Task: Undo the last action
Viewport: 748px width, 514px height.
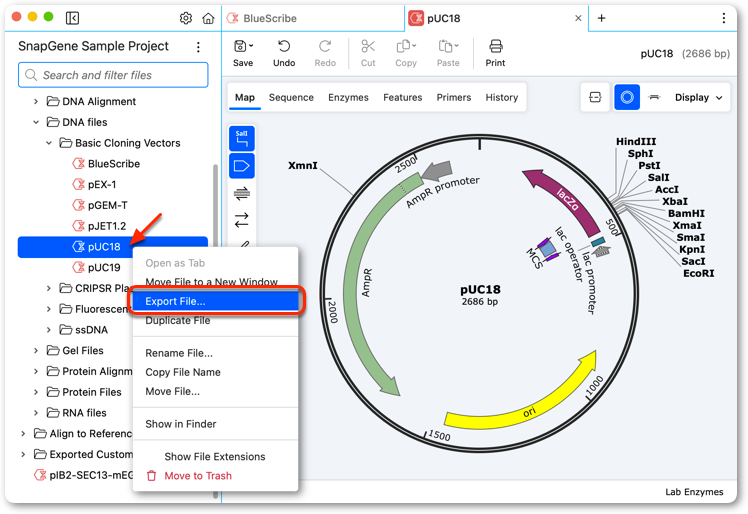Action: [284, 53]
